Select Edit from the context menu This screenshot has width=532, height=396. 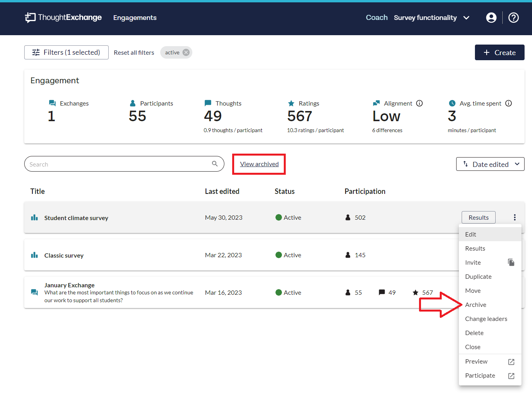(x=490, y=234)
